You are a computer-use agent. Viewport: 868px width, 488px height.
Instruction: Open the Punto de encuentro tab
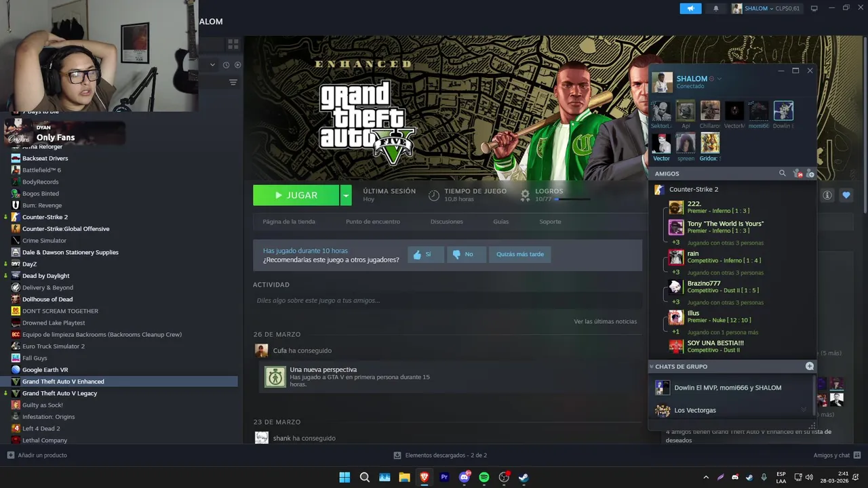(x=373, y=222)
